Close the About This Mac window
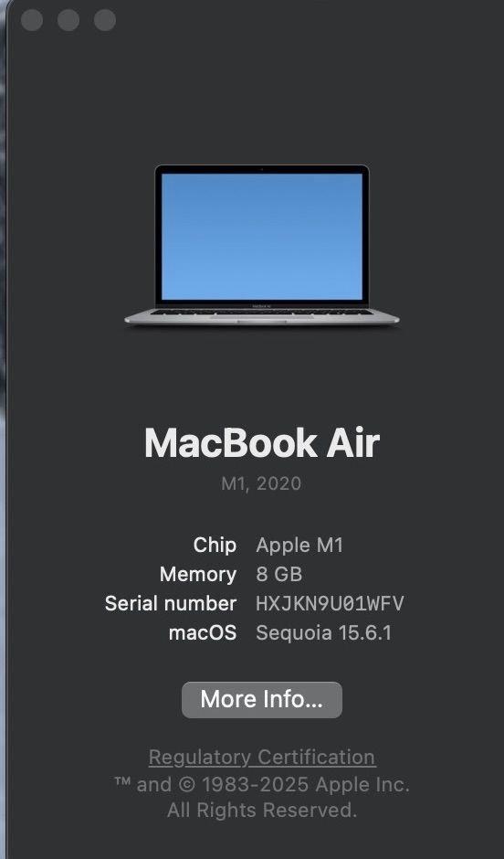 point(32,20)
